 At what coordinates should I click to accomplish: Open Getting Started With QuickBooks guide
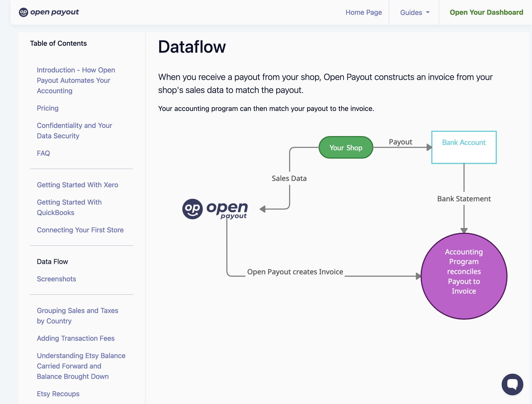click(x=69, y=207)
